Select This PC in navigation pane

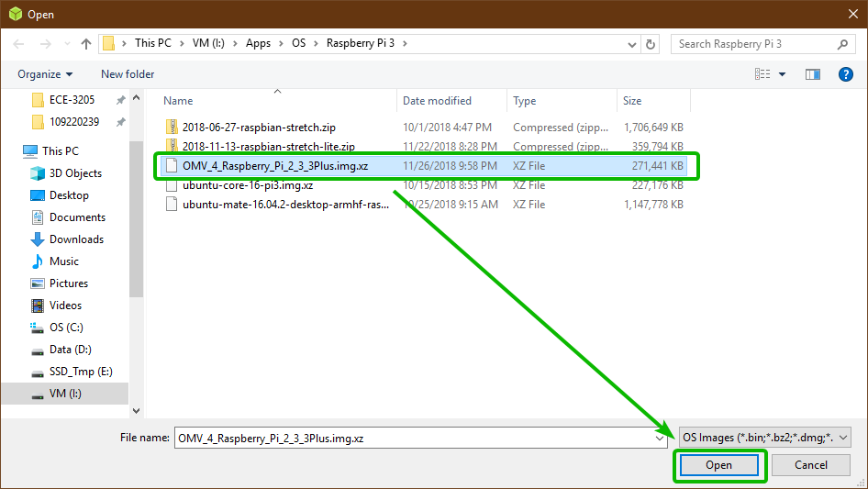tap(61, 151)
